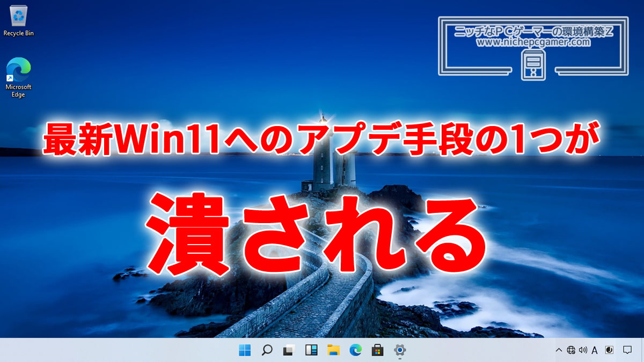Screen dimensions: 644x362
Task: Open the notification center icon
Action: (x=627, y=350)
